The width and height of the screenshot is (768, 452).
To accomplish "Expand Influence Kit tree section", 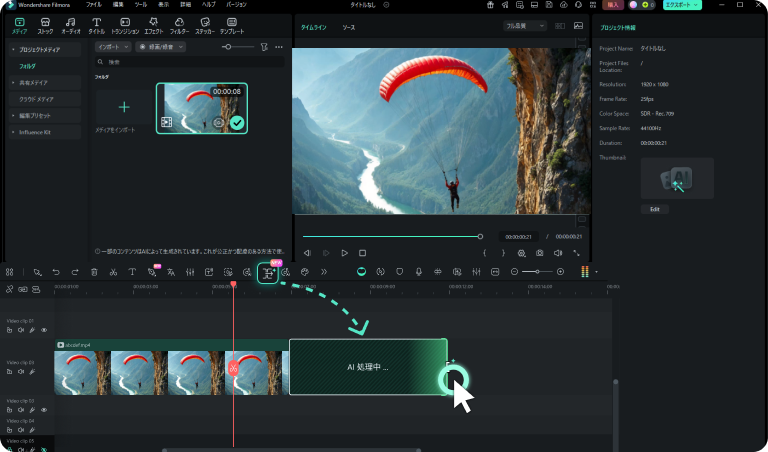I will click(x=13, y=132).
